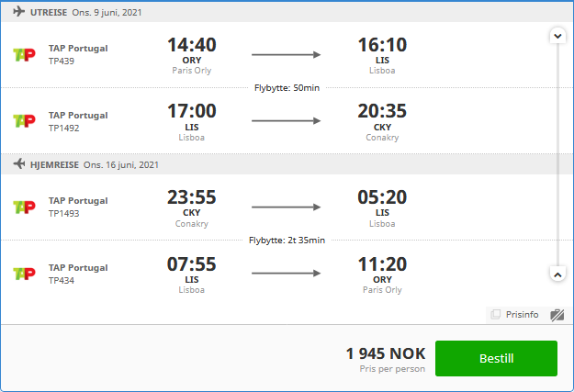The height and width of the screenshot is (392, 574).
Task: Click the TAP logo for flight TP1493
Action: (24, 207)
